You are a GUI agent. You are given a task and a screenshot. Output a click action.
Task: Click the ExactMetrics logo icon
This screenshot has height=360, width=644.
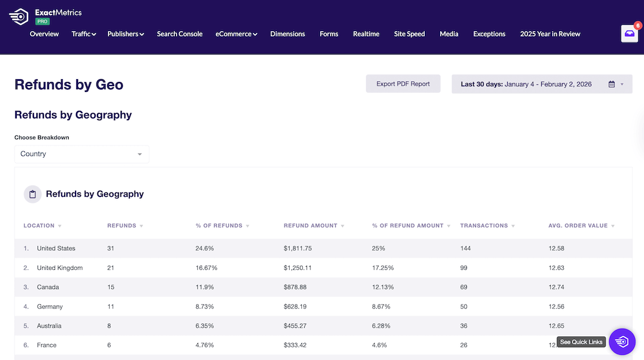pyautogui.click(x=19, y=17)
